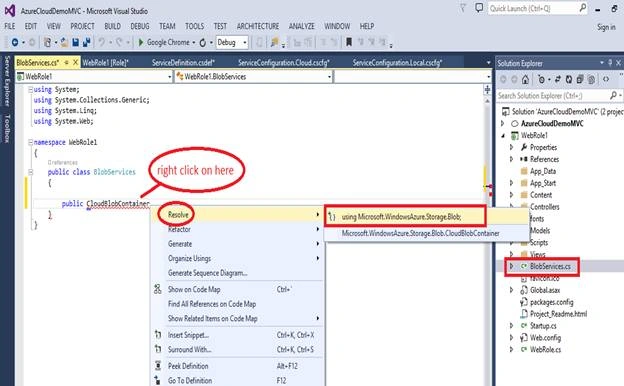Click the feedback speech bubble icon

point(480,8)
